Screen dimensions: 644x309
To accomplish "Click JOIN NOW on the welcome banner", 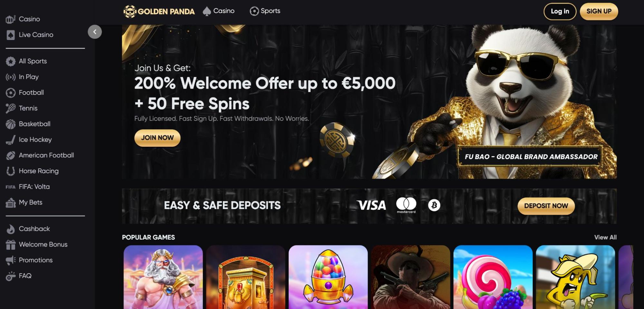I will point(157,138).
